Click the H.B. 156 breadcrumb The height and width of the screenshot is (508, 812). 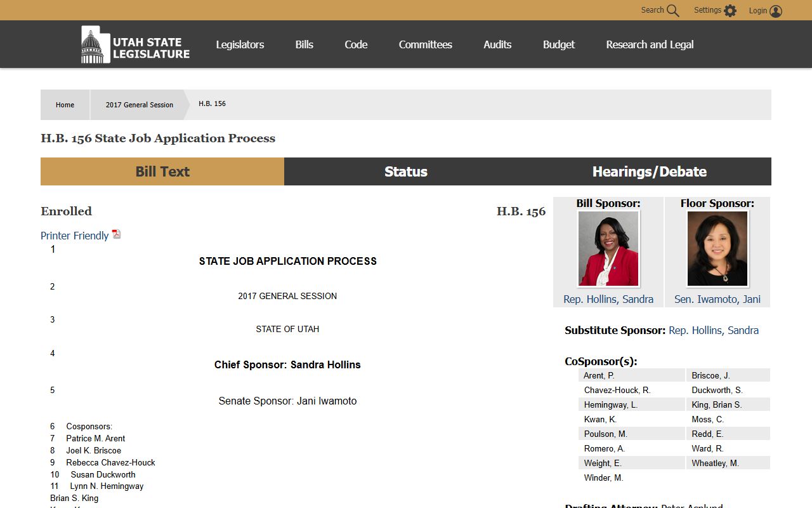tap(212, 104)
